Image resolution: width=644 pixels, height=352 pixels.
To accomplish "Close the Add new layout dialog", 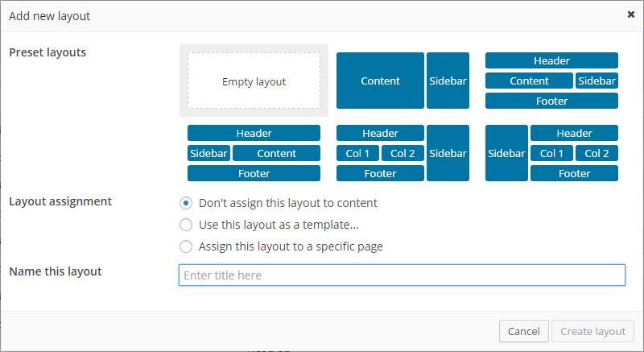I will (630, 14).
